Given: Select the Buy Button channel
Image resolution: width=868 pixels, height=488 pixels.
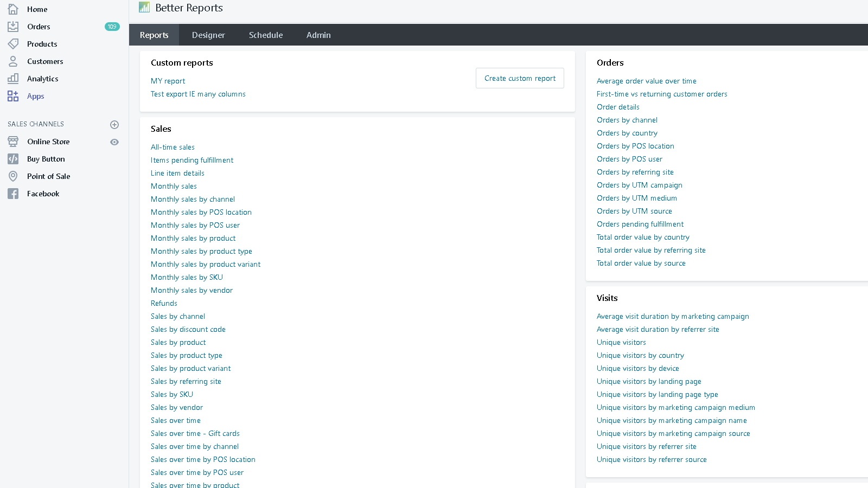Looking at the screenshot, I should tap(46, 159).
